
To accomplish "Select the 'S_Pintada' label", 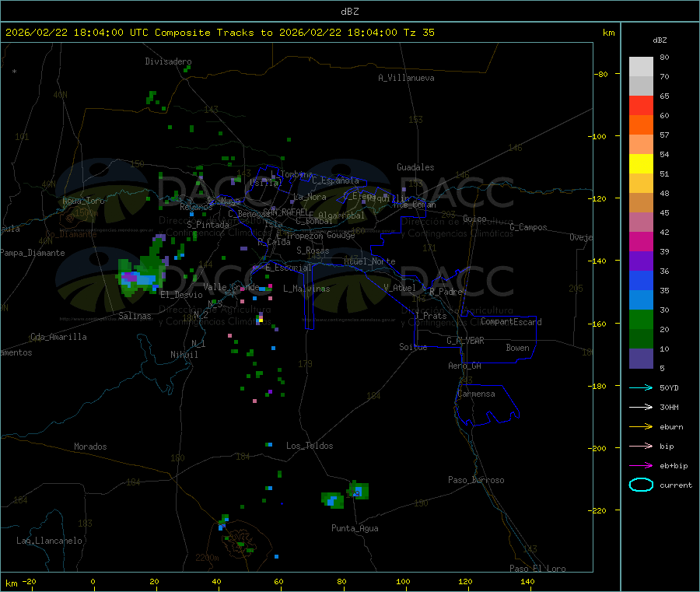I will [x=208, y=225].
